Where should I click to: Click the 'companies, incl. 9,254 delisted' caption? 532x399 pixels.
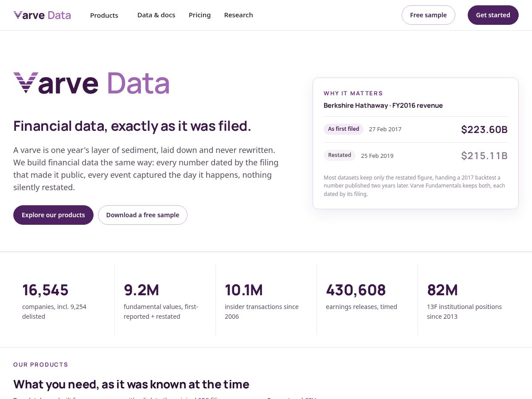pyautogui.click(x=54, y=312)
